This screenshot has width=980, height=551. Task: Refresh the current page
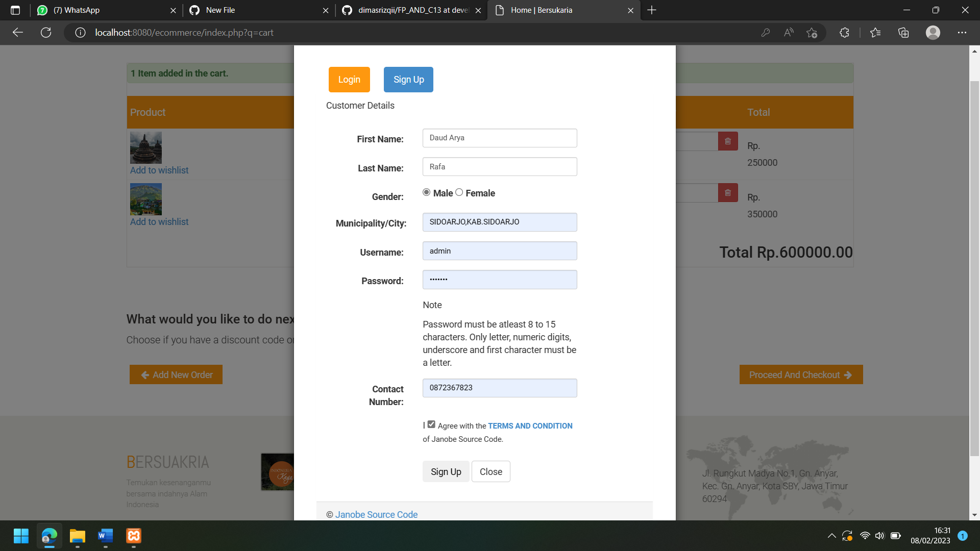(46, 32)
